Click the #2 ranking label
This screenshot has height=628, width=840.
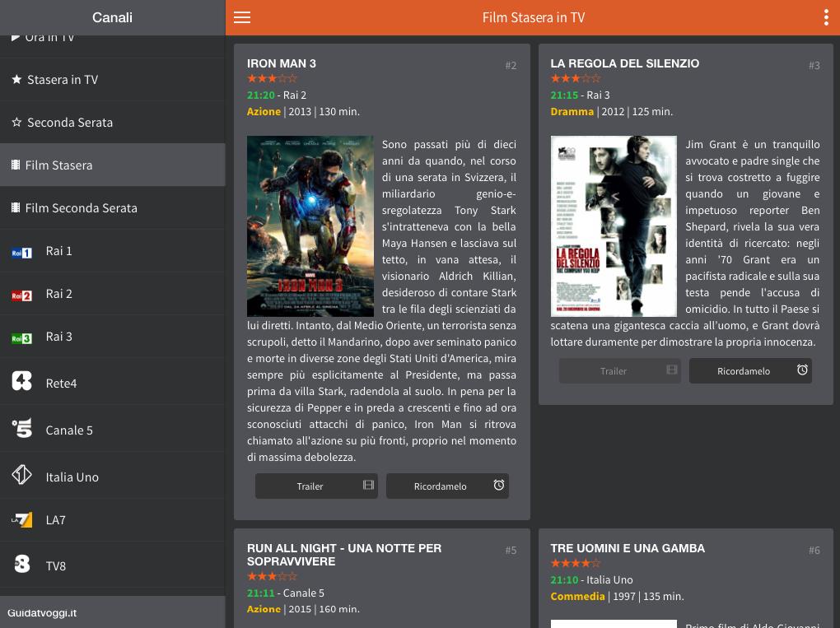511,65
